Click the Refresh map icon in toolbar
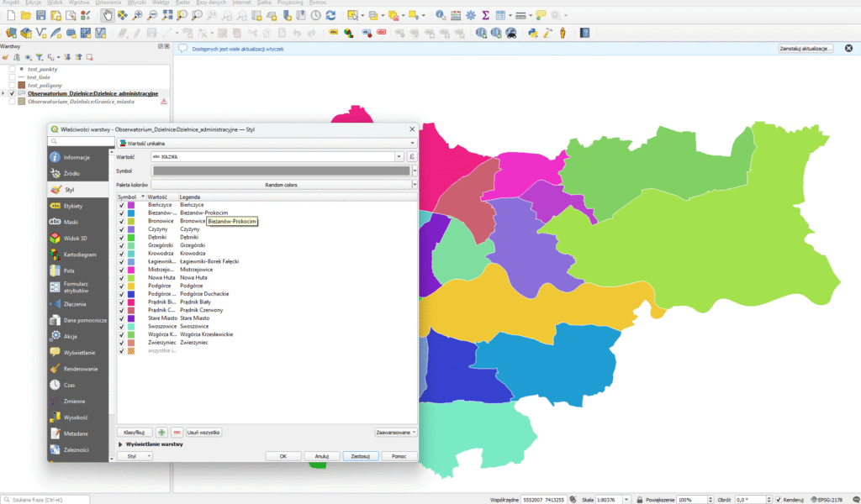 pyautogui.click(x=330, y=15)
